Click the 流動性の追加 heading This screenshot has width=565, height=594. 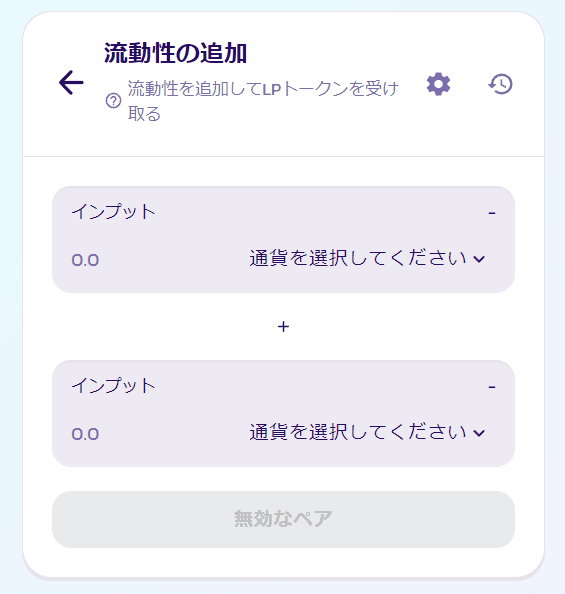point(175,53)
